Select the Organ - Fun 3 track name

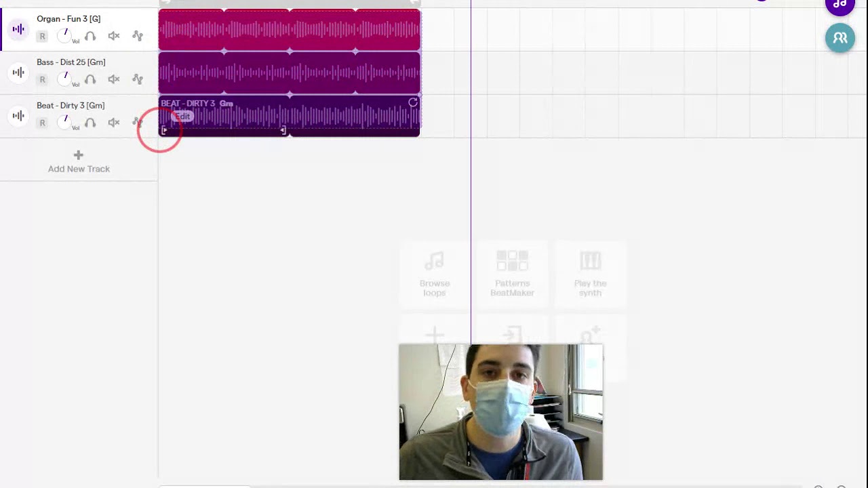click(68, 19)
